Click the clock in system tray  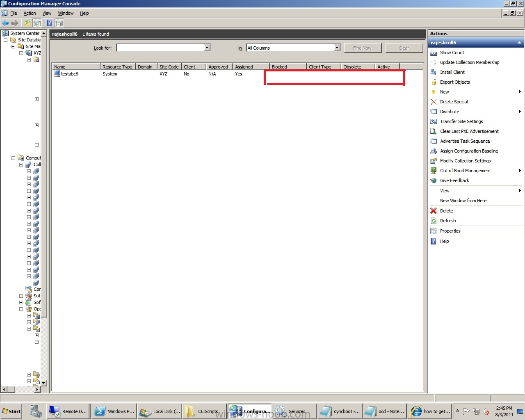tap(504, 411)
